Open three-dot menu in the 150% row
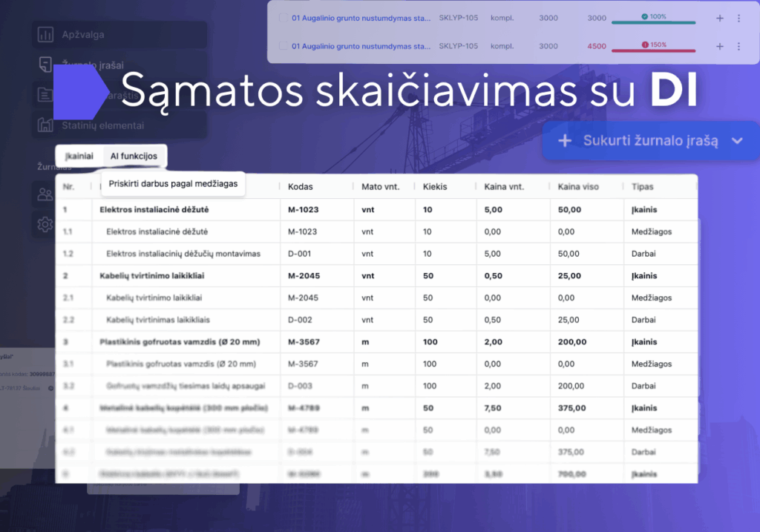 pyautogui.click(x=738, y=46)
